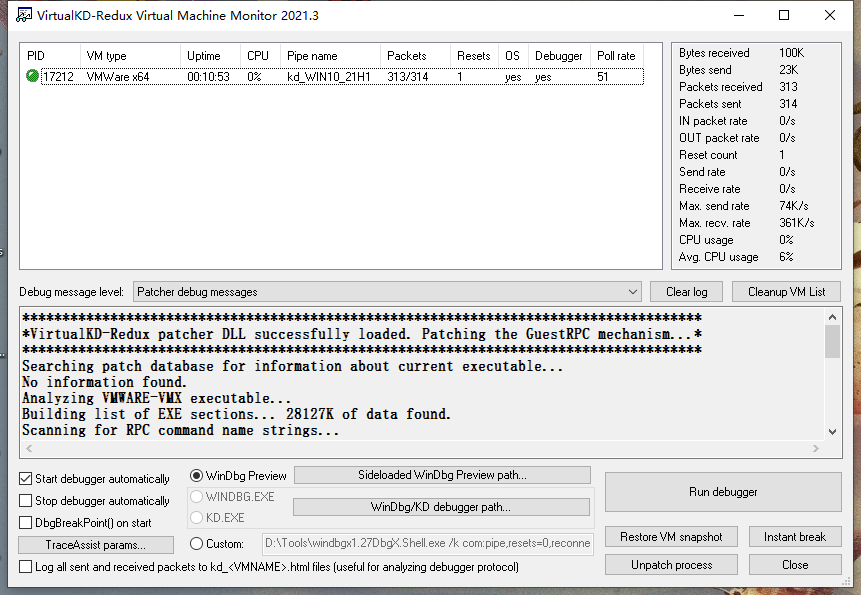This screenshot has height=595, width=861.
Task: Click the Close button at bottom right
Action: click(x=795, y=565)
